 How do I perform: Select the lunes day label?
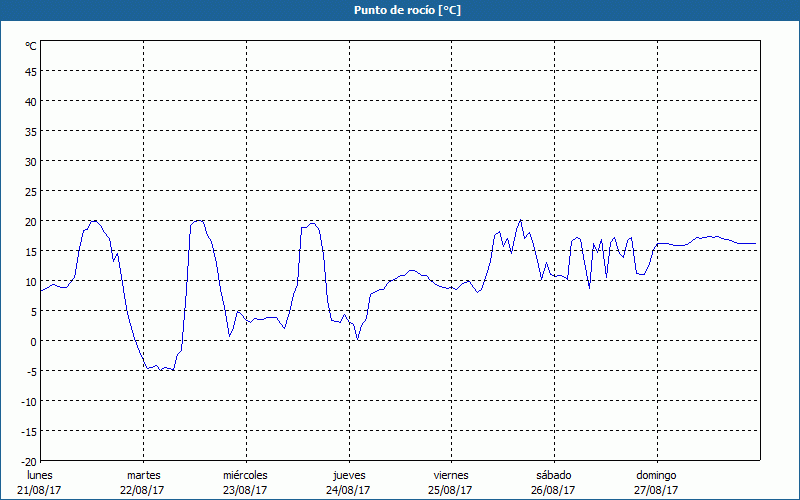coord(40,475)
